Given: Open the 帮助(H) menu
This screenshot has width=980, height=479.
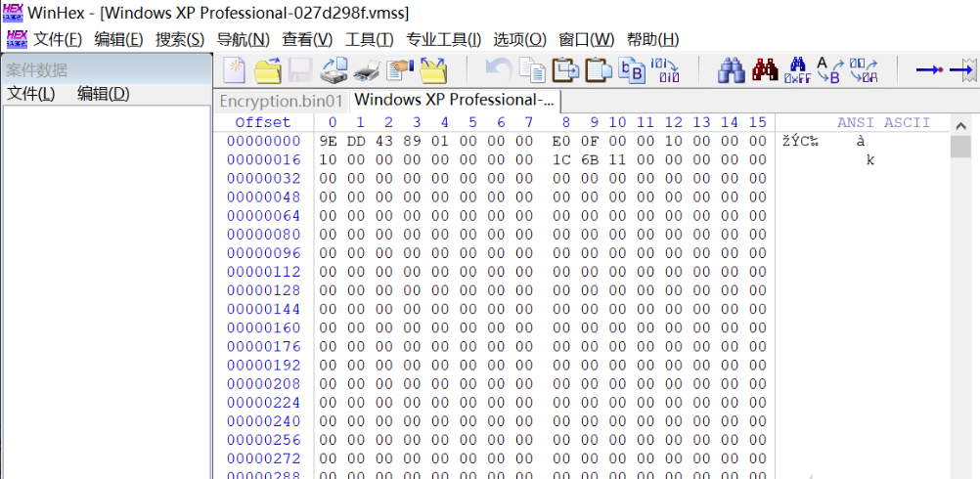Looking at the screenshot, I should coord(652,40).
